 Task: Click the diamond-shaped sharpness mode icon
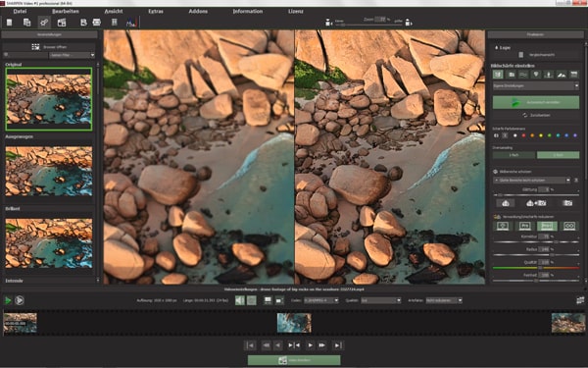tap(536, 75)
